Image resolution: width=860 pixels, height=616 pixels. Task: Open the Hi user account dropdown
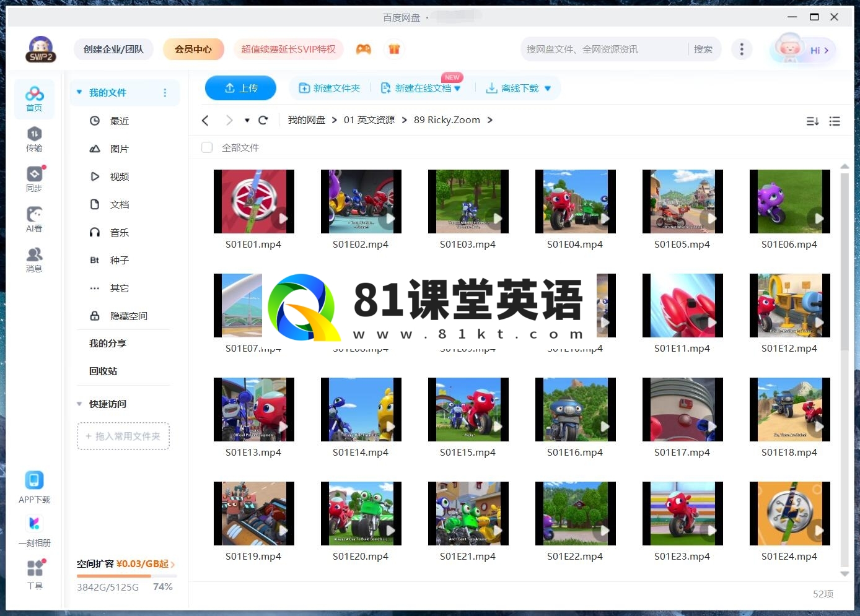[x=803, y=50]
